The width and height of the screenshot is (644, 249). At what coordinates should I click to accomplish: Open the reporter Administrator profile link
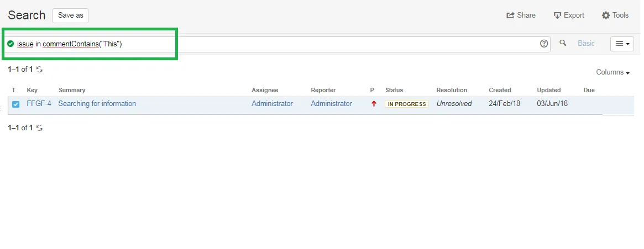click(332, 104)
